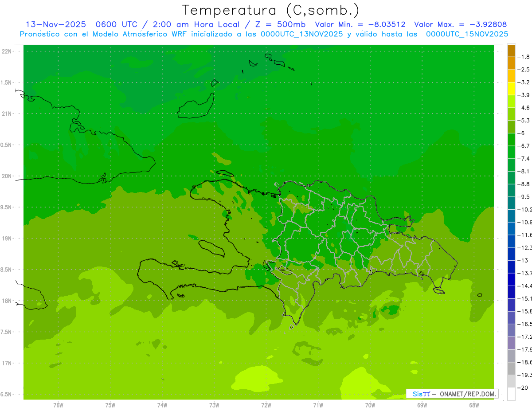
Task: Click the "18N" latitude label
Action: [x=7, y=301]
